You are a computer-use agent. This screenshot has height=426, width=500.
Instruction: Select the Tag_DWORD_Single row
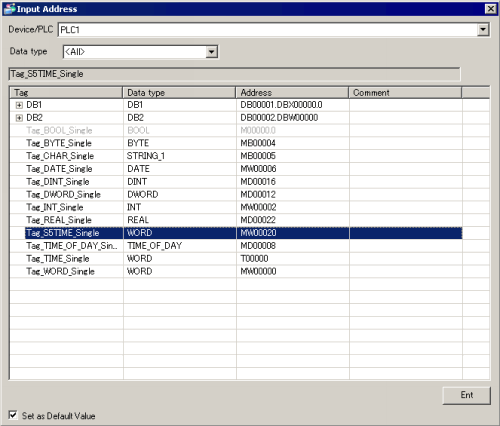(236, 194)
